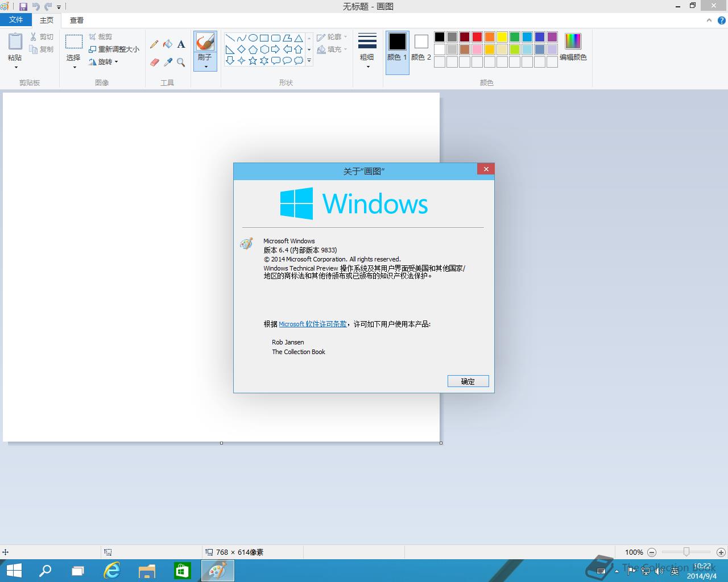
Task: Pick the Cloud callout shape
Action: pos(299,61)
